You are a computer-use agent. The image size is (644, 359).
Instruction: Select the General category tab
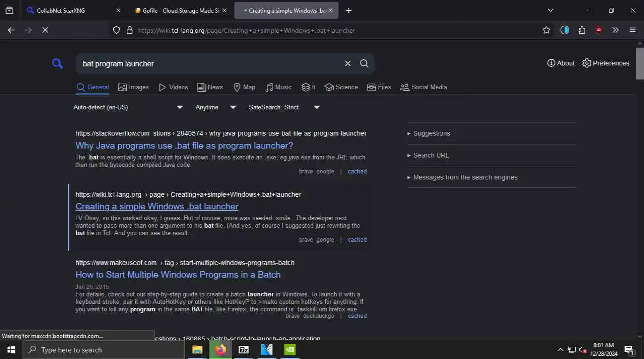[x=93, y=87]
